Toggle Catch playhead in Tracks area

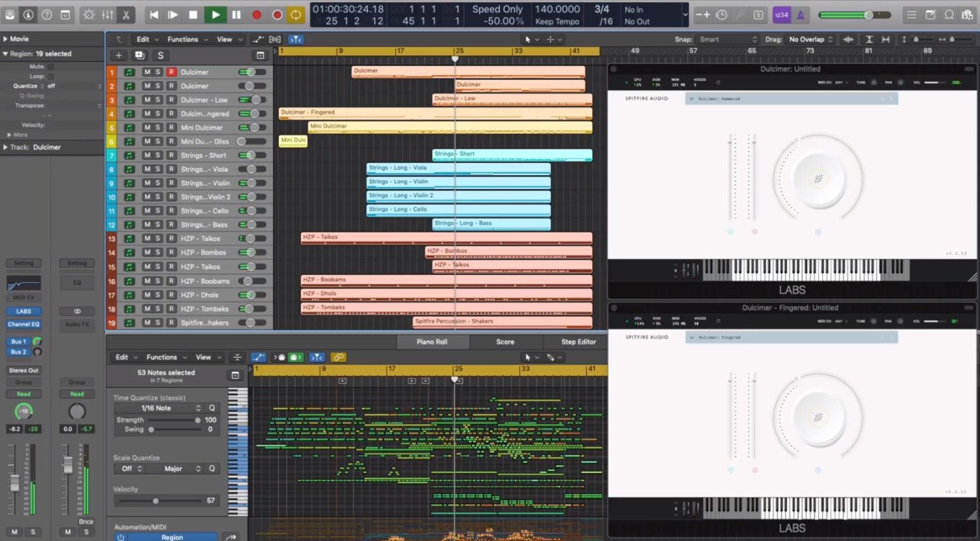coord(296,39)
